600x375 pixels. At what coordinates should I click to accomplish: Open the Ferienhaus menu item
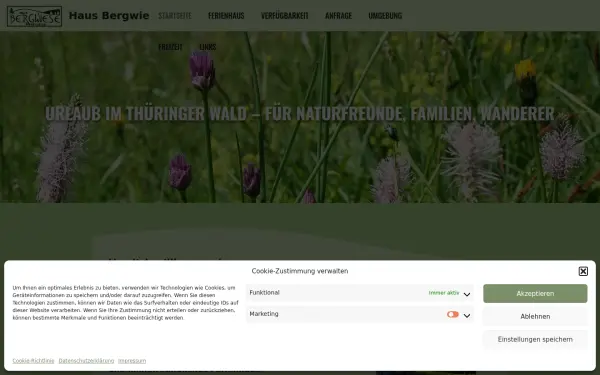coord(226,16)
